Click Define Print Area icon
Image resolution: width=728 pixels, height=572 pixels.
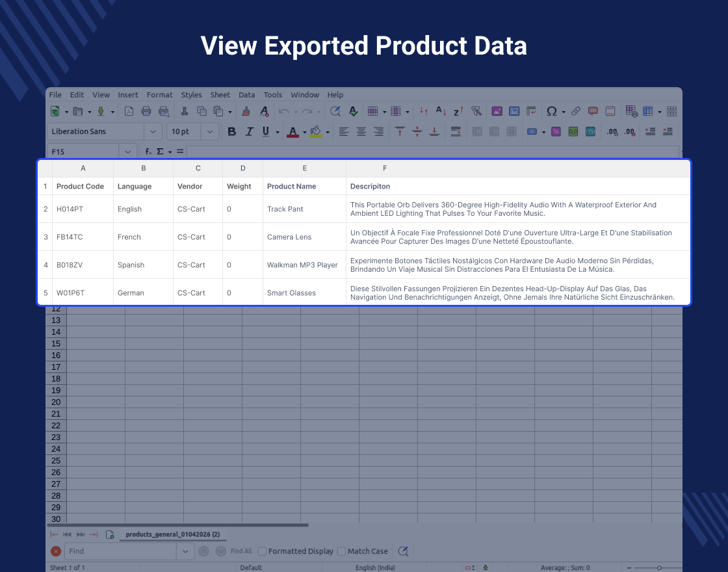[x=631, y=111]
